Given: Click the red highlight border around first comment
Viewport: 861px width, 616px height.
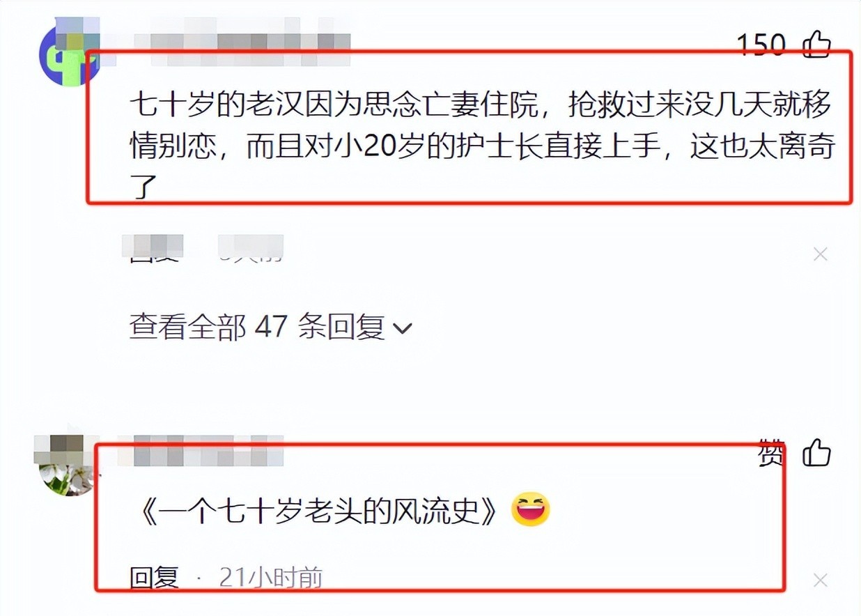Looking at the screenshot, I should pyautogui.click(x=469, y=52).
